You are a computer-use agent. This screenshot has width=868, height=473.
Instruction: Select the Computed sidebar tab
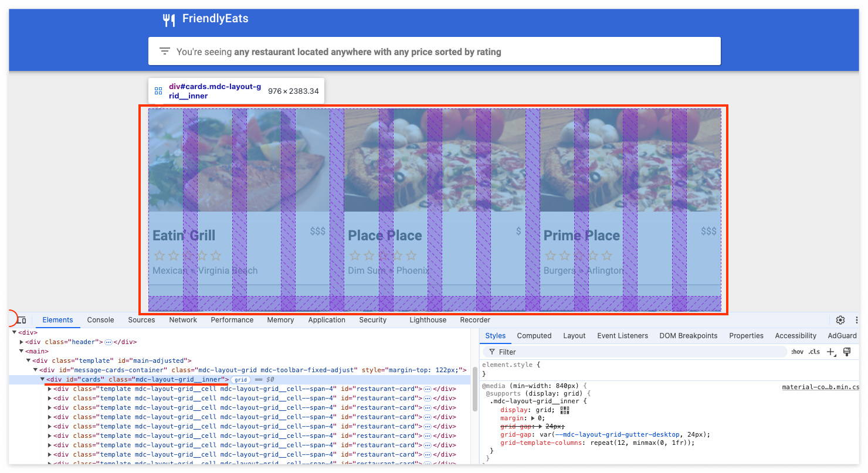coord(534,336)
